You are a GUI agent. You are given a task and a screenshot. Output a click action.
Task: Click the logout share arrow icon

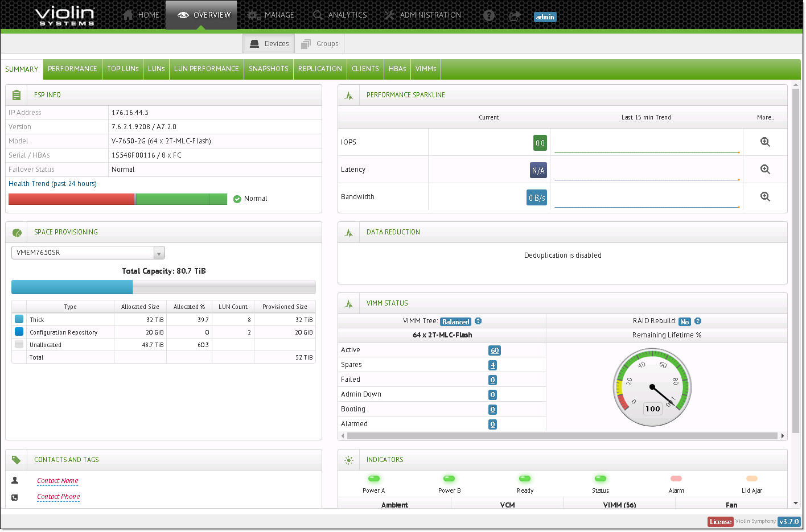tap(515, 16)
